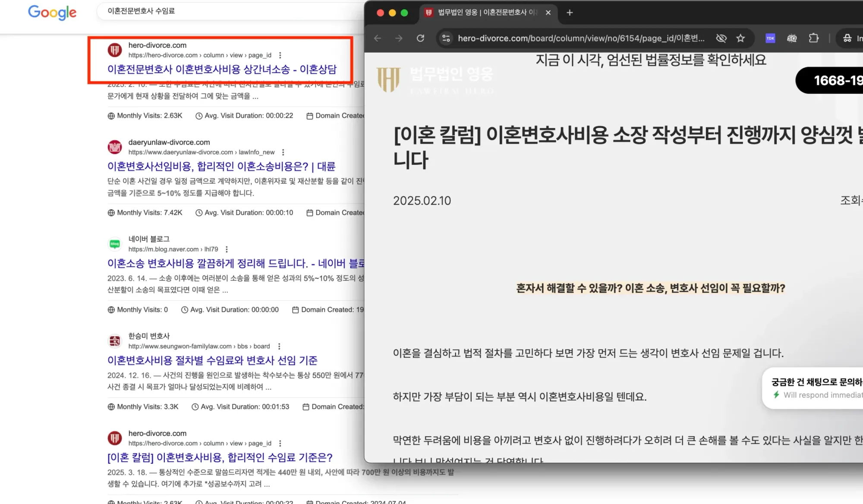Open options menu beside daeryunlaw-divorce.com result

pyautogui.click(x=283, y=152)
